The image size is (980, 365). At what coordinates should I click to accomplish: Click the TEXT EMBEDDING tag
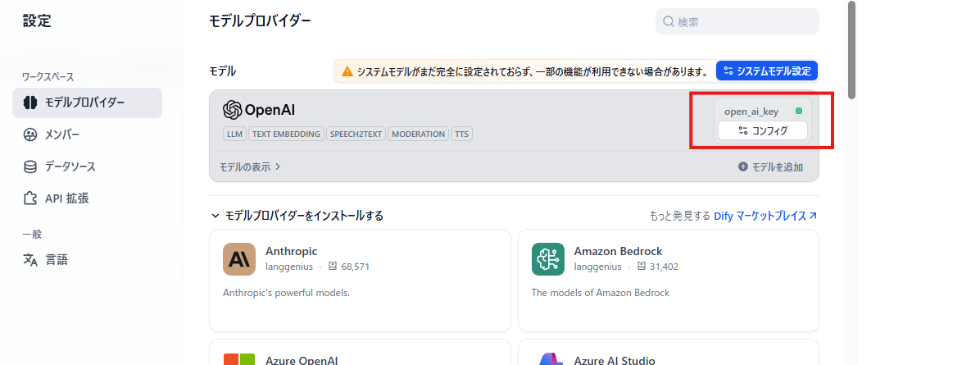click(286, 134)
